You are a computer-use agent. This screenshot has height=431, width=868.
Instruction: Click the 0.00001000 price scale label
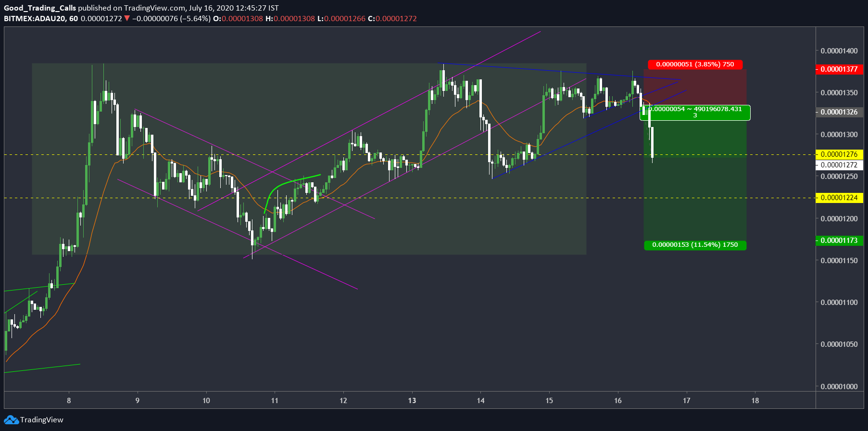pos(839,387)
